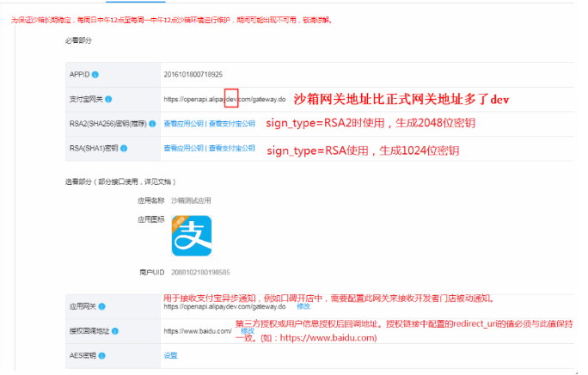Viewport: 588px width, 375px height.
Task: Click the info icon next to 应用网关
Action: 101,307
